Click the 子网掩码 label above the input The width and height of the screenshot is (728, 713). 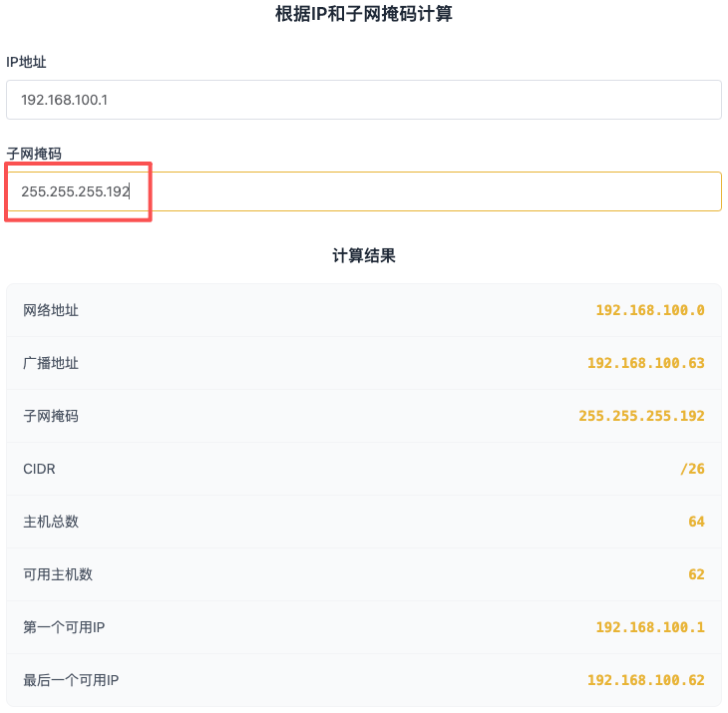(x=34, y=154)
